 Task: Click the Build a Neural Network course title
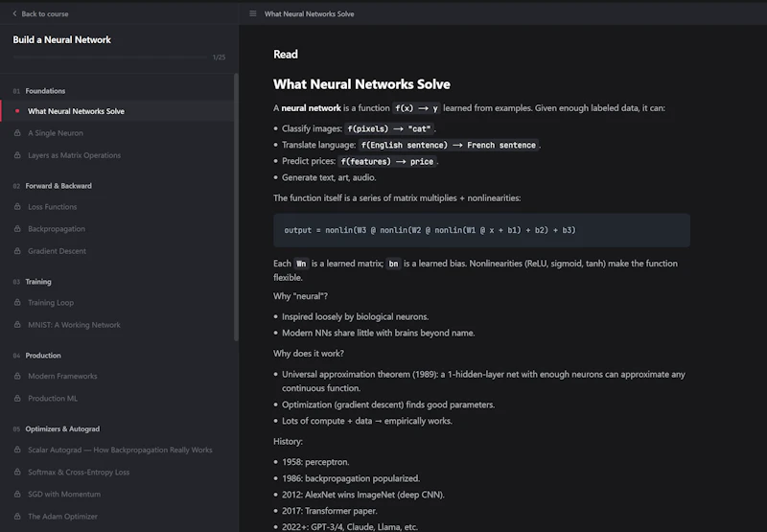(x=62, y=39)
